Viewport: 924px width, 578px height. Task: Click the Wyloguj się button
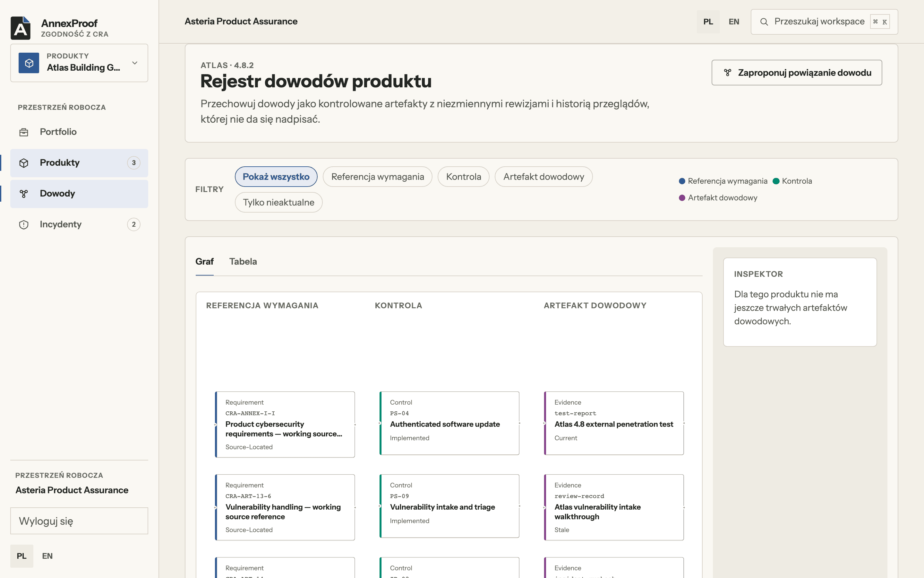[x=79, y=521]
